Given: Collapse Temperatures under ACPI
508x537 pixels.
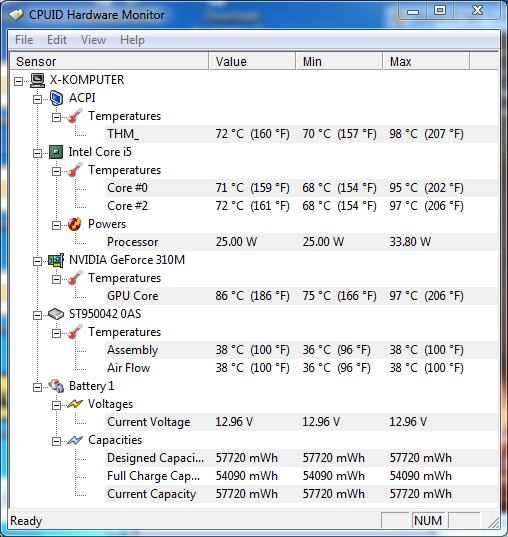Looking at the screenshot, I should [x=56, y=117].
